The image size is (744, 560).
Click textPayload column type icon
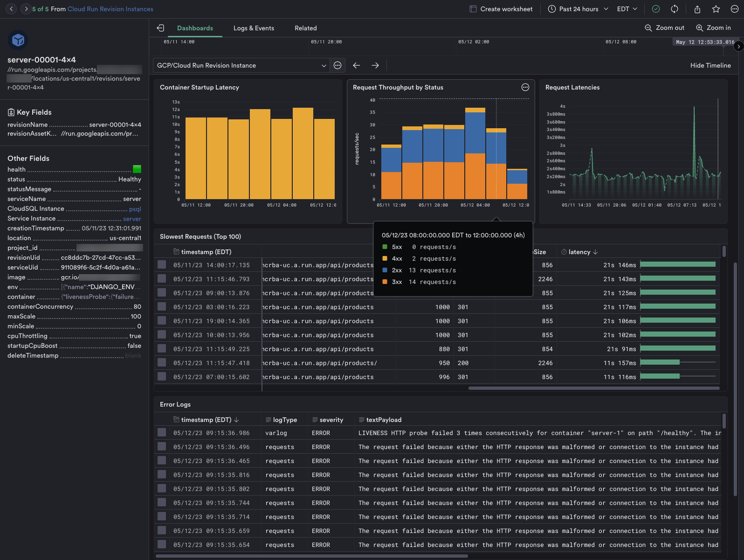pyautogui.click(x=362, y=420)
